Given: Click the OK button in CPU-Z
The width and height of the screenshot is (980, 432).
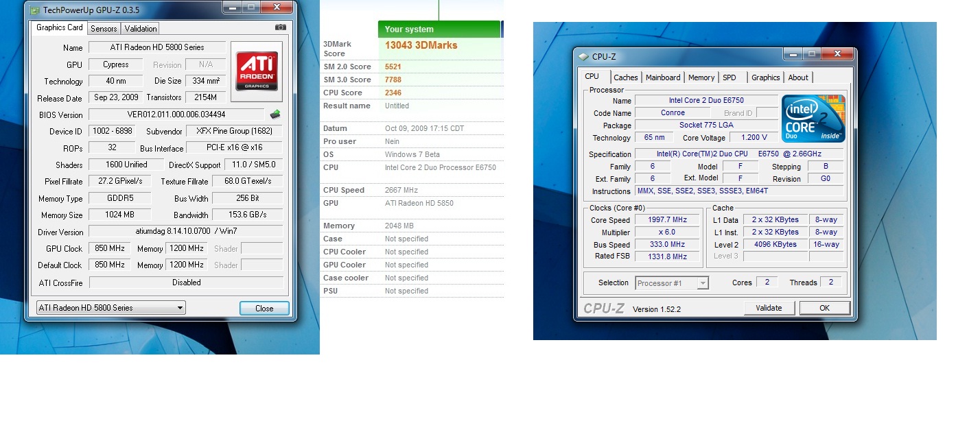Looking at the screenshot, I should [825, 308].
